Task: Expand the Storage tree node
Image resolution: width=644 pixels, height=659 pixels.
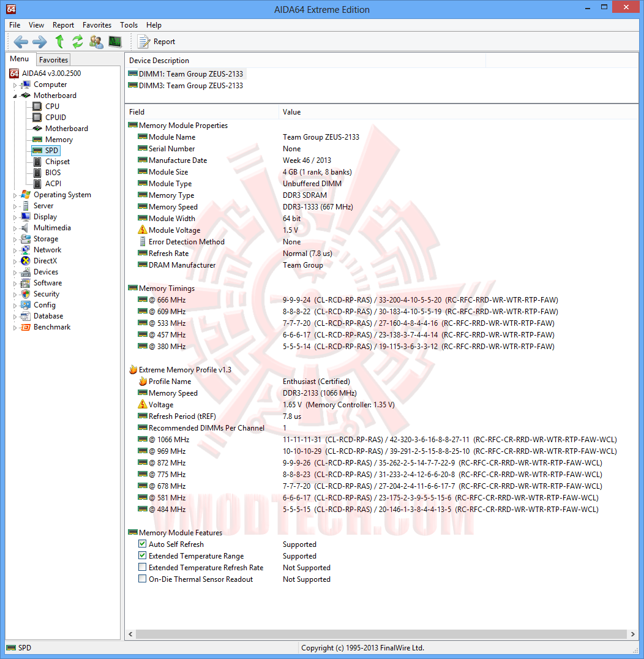Action: (x=15, y=239)
